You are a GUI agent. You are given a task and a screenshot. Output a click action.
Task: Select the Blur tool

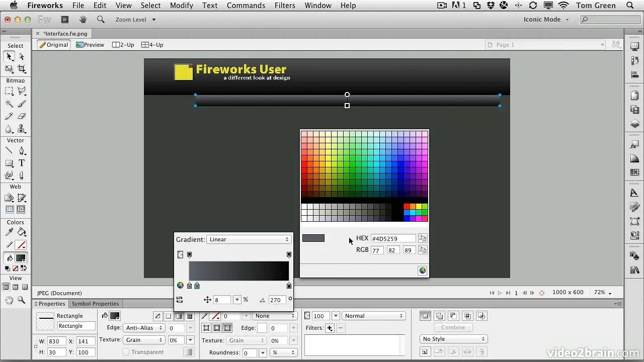[10, 129]
